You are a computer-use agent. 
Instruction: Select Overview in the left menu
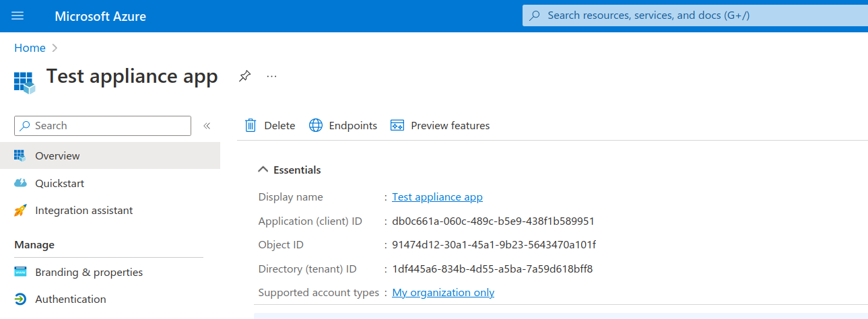click(x=57, y=155)
